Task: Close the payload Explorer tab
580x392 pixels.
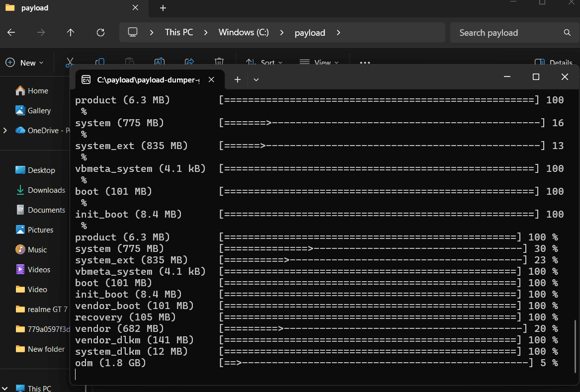Action: (135, 8)
